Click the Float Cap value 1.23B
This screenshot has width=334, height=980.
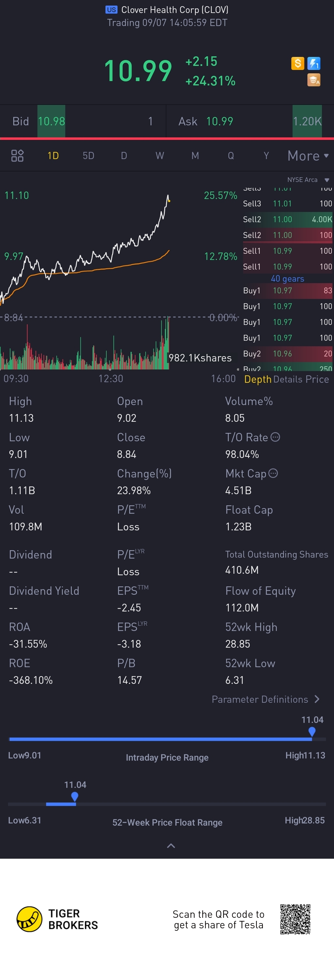238,527
